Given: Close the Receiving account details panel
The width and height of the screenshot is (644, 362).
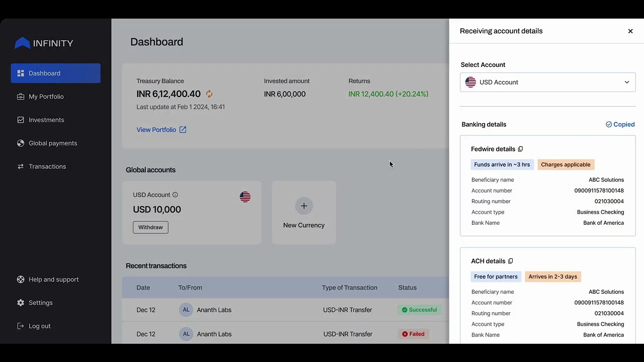Looking at the screenshot, I should coord(630,31).
